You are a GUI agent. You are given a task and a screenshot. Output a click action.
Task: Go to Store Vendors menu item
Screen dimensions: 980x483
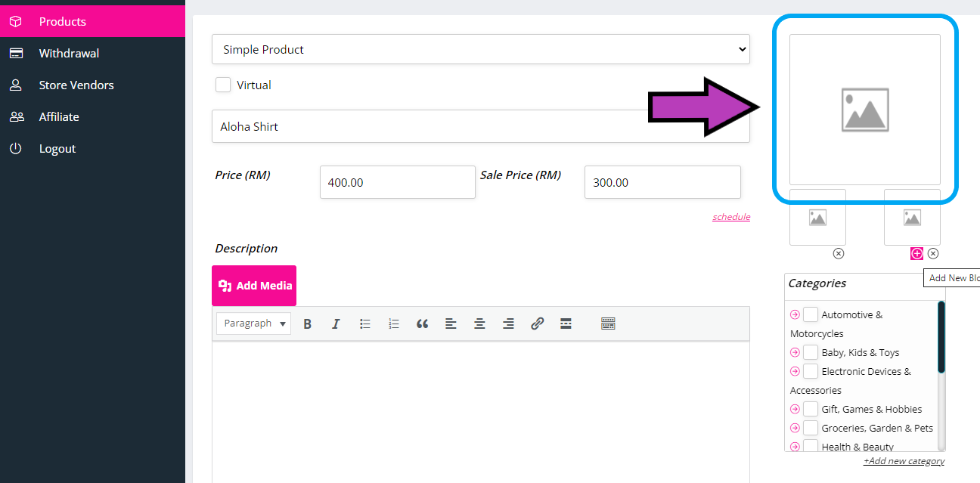[x=76, y=85]
